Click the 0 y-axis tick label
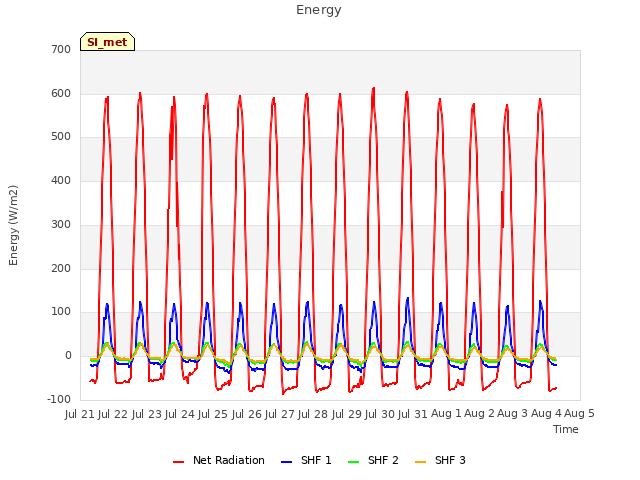640x480 pixels. pyautogui.click(x=68, y=356)
